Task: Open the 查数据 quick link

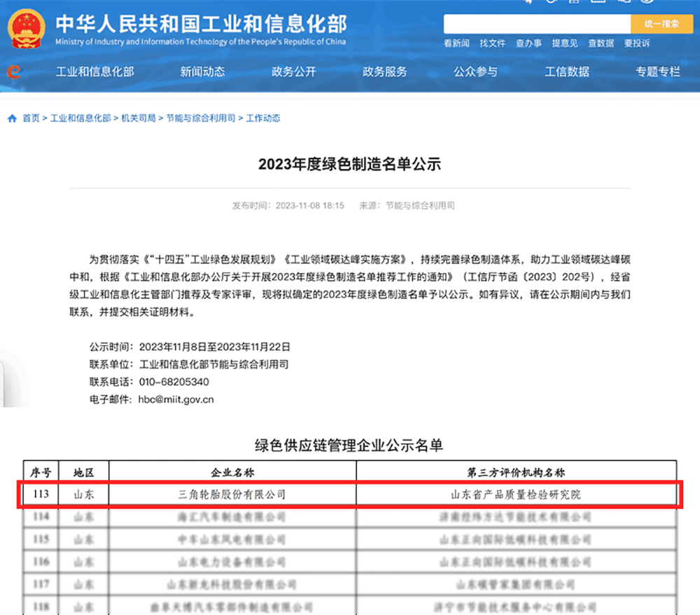Action: [601, 43]
